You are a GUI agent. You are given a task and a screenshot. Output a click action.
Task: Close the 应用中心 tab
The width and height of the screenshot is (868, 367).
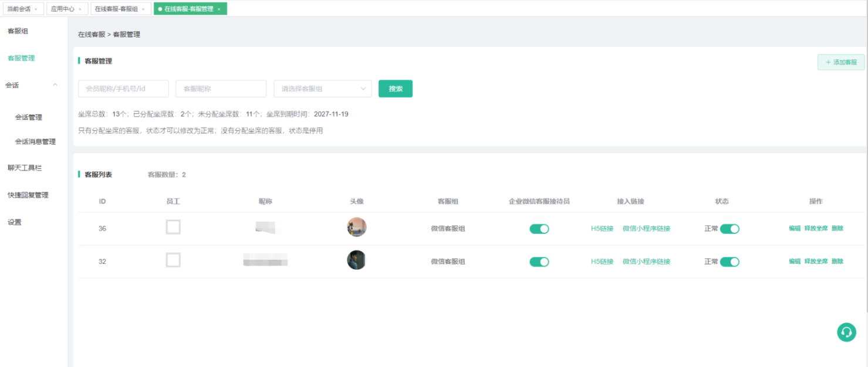pos(80,9)
